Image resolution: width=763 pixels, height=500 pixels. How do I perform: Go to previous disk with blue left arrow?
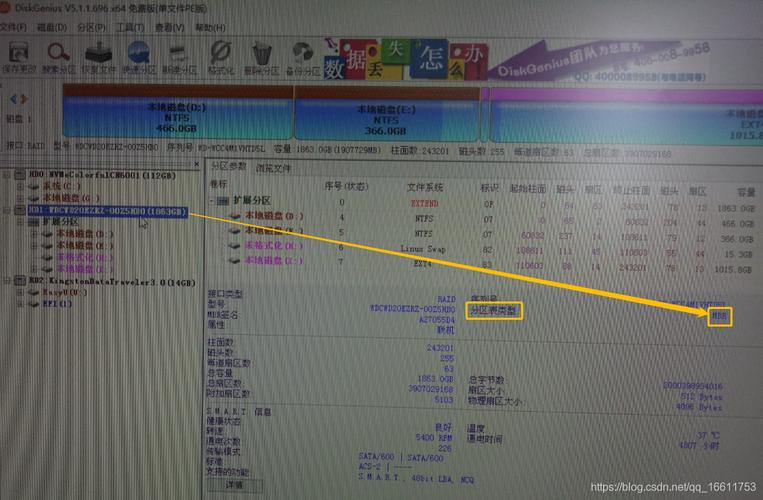(14, 99)
